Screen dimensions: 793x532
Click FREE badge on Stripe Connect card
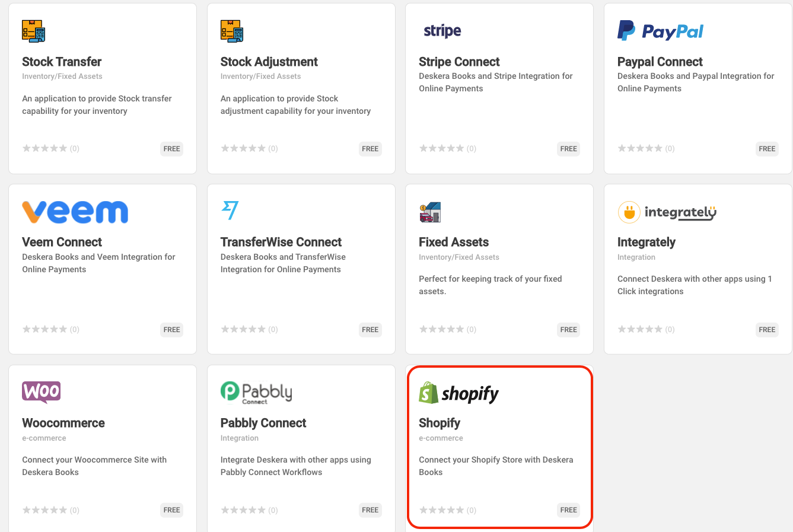pos(568,149)
